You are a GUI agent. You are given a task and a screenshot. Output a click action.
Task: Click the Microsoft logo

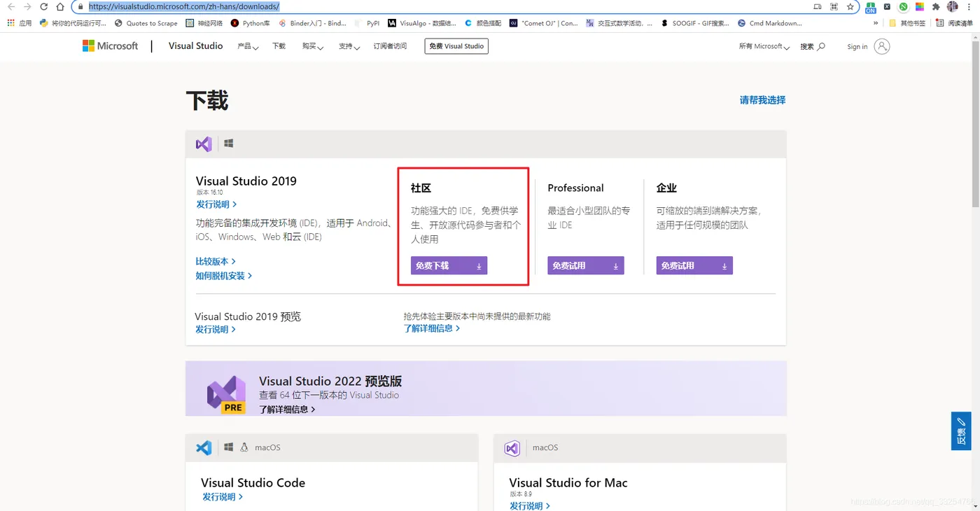(110, 45)
